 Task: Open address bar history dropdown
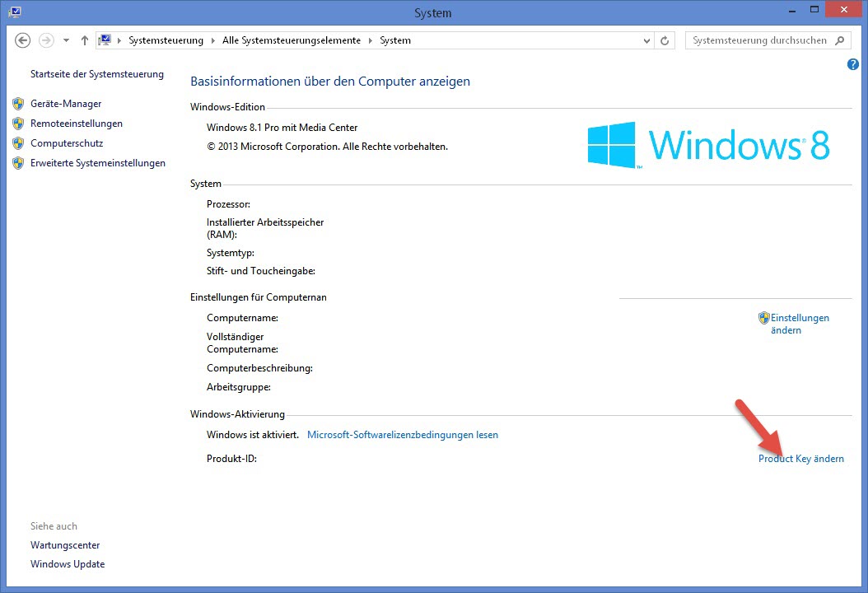coord(646,40)
